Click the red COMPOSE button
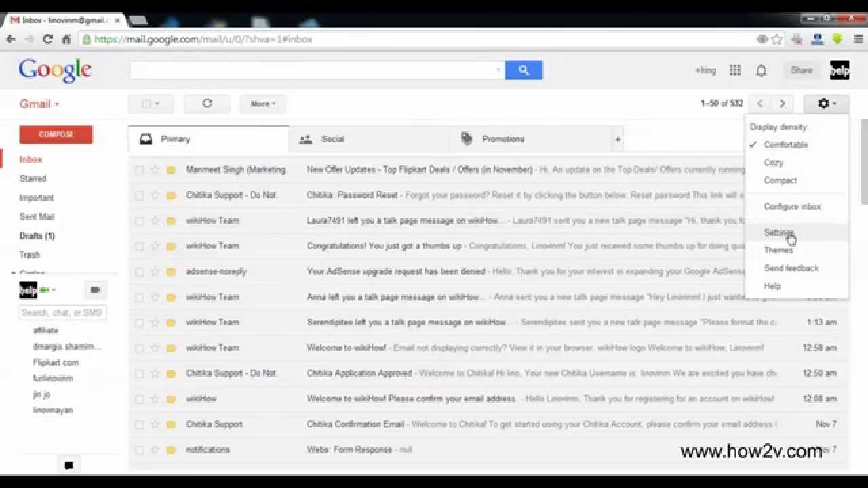Viewport: 868px width, 488px height. (x=56, y=134)
